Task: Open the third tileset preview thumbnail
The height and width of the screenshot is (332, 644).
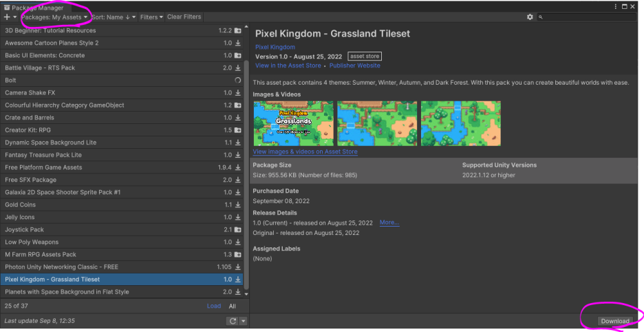Action: click(x=461, y=123)
